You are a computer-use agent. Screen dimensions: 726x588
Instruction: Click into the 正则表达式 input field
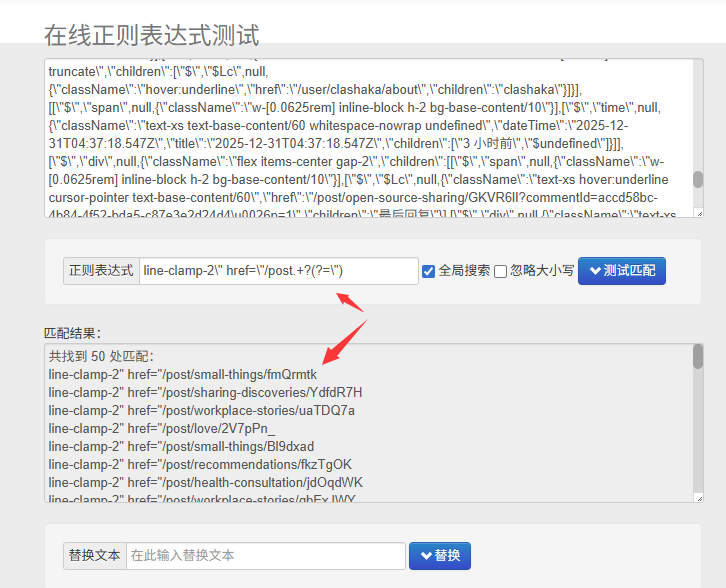[x=278, y=271]
